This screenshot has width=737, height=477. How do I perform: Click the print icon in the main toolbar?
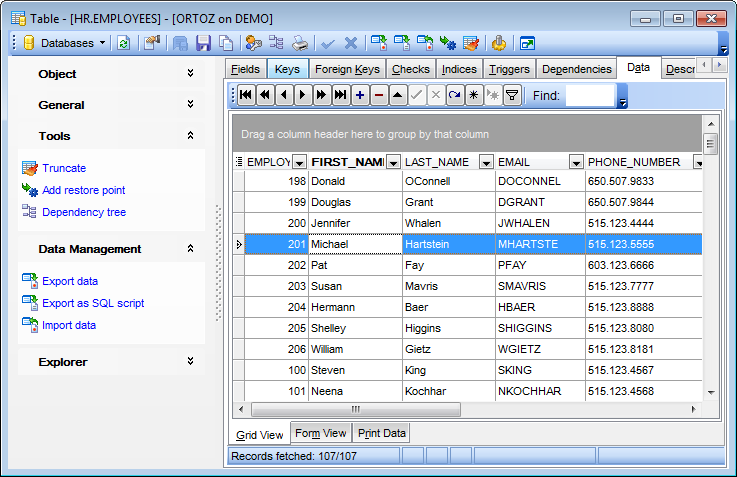300,43
